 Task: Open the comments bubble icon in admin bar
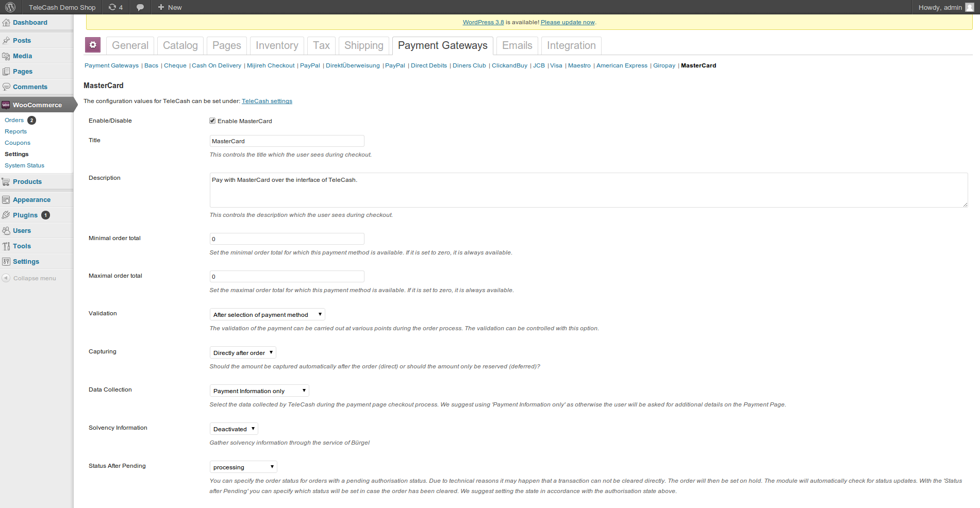click(140, 7)
